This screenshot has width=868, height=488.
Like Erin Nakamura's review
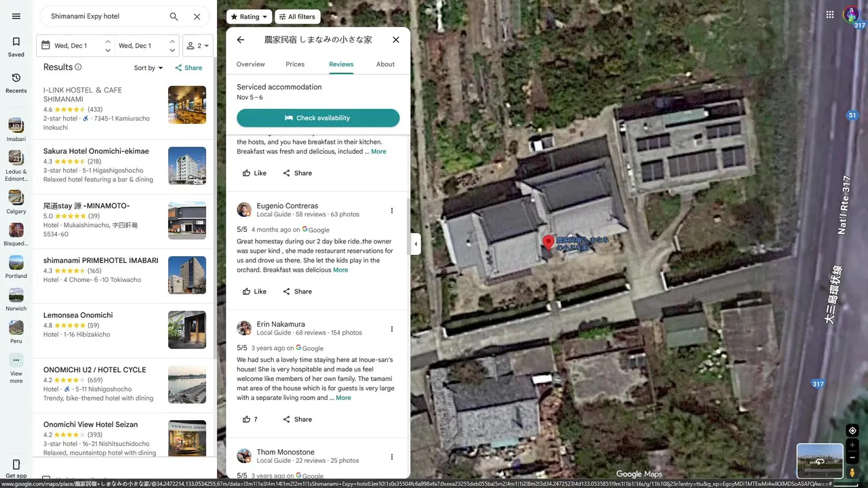tap(250, 420)
